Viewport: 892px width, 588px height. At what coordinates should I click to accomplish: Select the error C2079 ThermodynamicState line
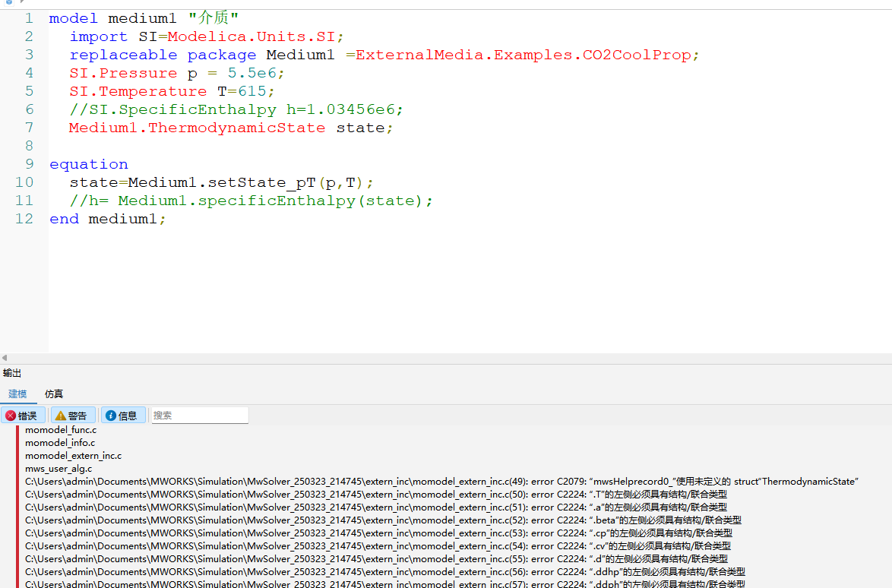coord(442,482)
